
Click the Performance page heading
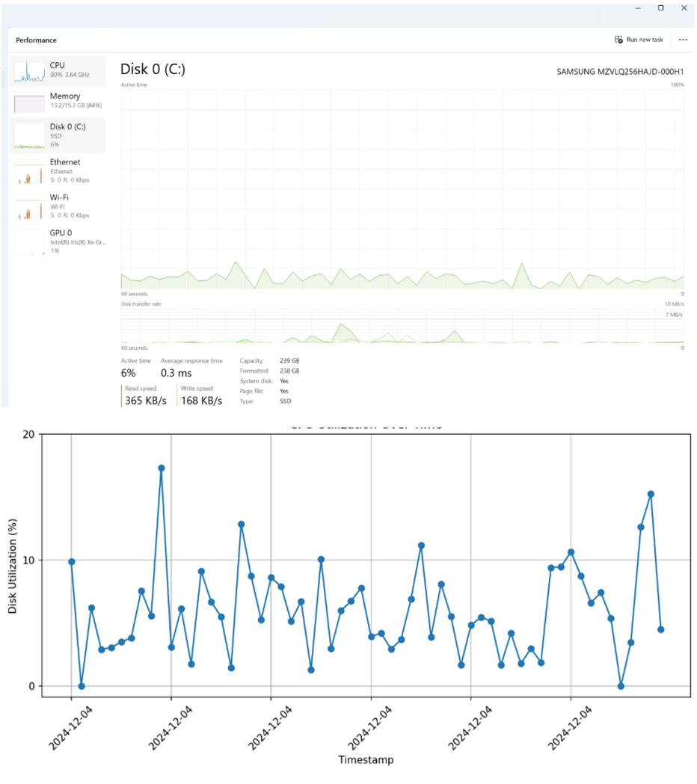tap(36, 40)
